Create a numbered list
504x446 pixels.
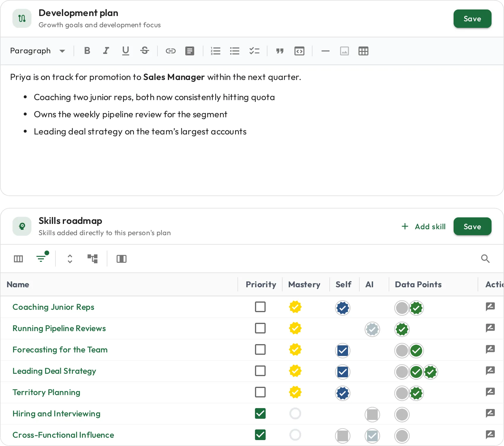pyautogui.click(x=216, y=51)
